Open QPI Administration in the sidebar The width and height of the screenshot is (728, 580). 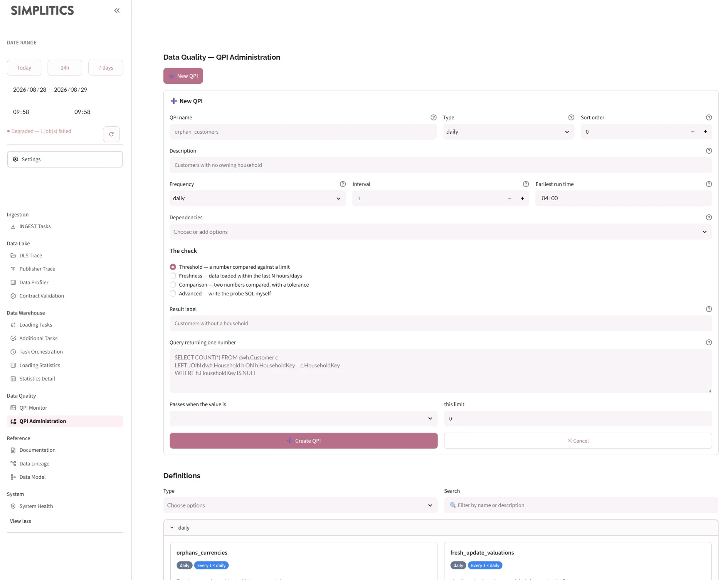[65, 421]
